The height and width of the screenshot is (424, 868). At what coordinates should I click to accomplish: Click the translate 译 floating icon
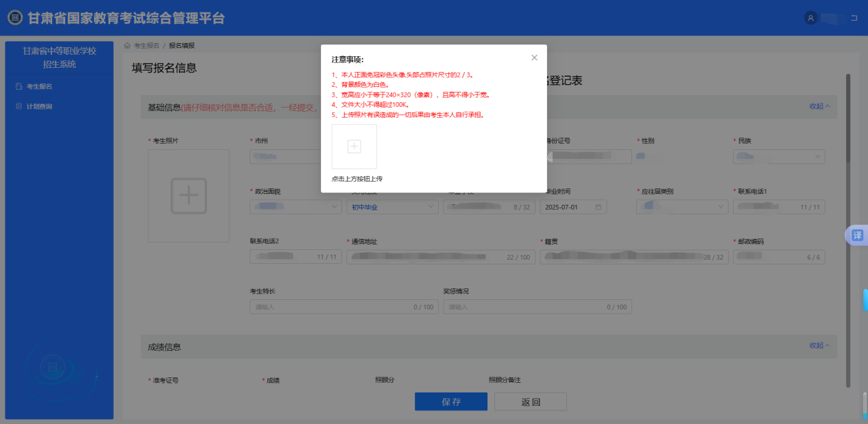857,235
